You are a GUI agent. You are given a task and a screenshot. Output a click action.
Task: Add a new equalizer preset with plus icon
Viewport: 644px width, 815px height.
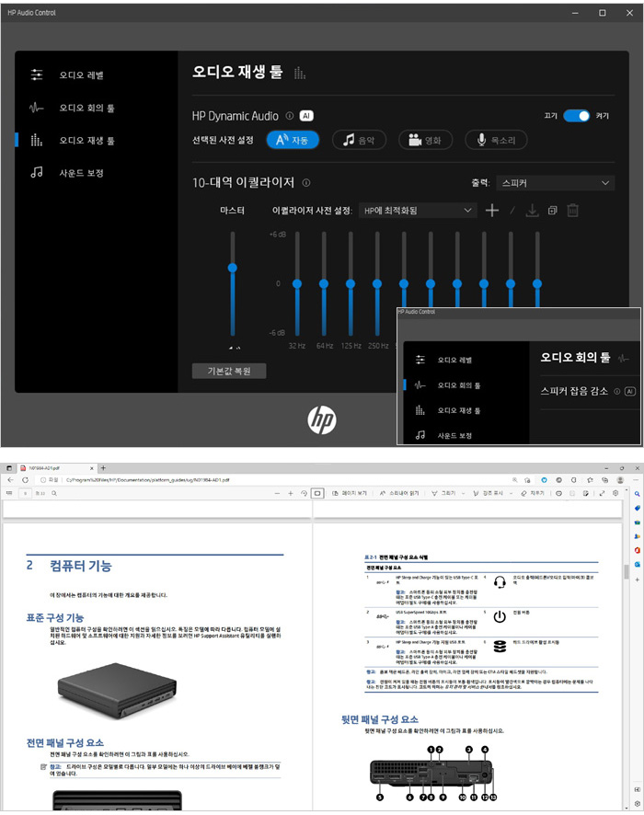(491, 211)
